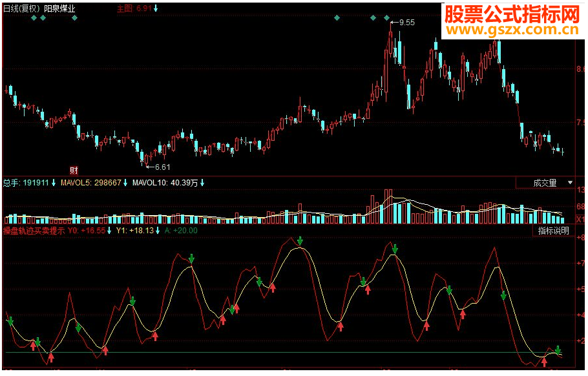The width and height of the screenshot is (588, 376).
Task: Click the A: +20.00 value
Action: tap(181, 231)
